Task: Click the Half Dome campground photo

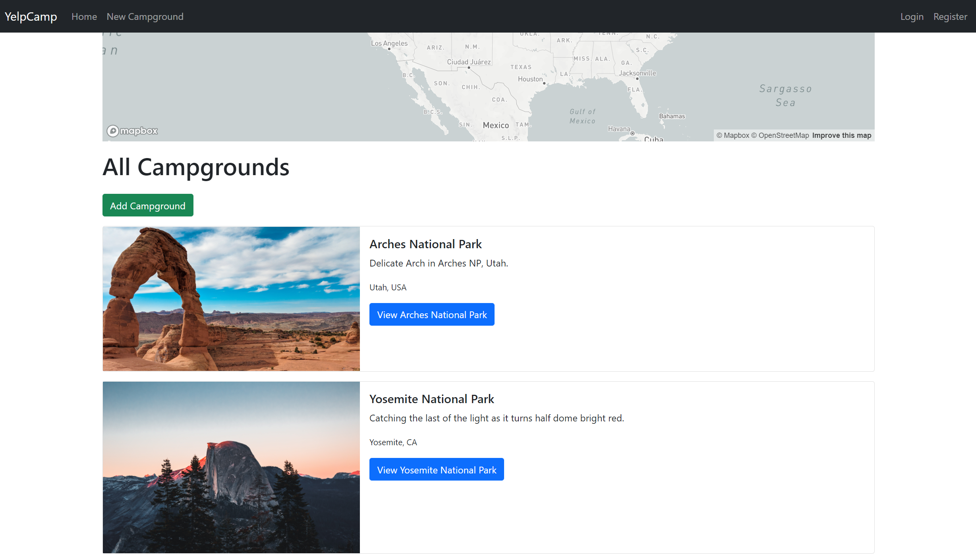Action: (x=231, y=467)
